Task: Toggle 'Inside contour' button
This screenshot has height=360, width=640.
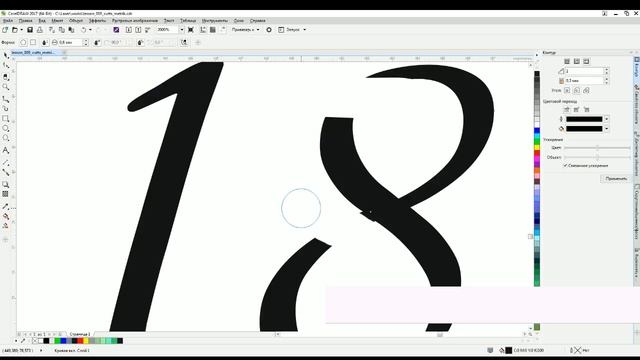Action: coord(577,61)
